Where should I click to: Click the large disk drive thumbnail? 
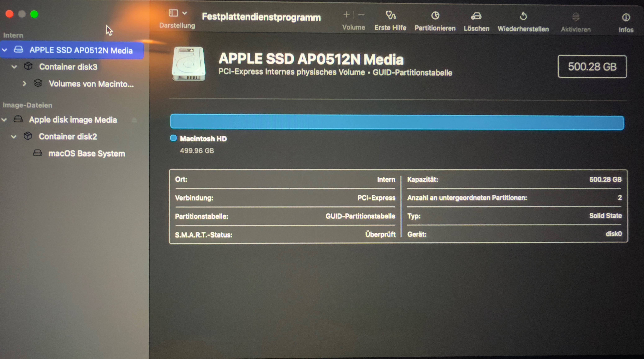click(x=188, y=64)
